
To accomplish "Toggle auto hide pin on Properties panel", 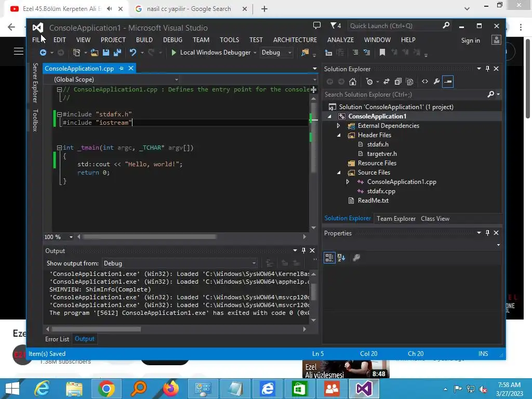I will point(487,233).
